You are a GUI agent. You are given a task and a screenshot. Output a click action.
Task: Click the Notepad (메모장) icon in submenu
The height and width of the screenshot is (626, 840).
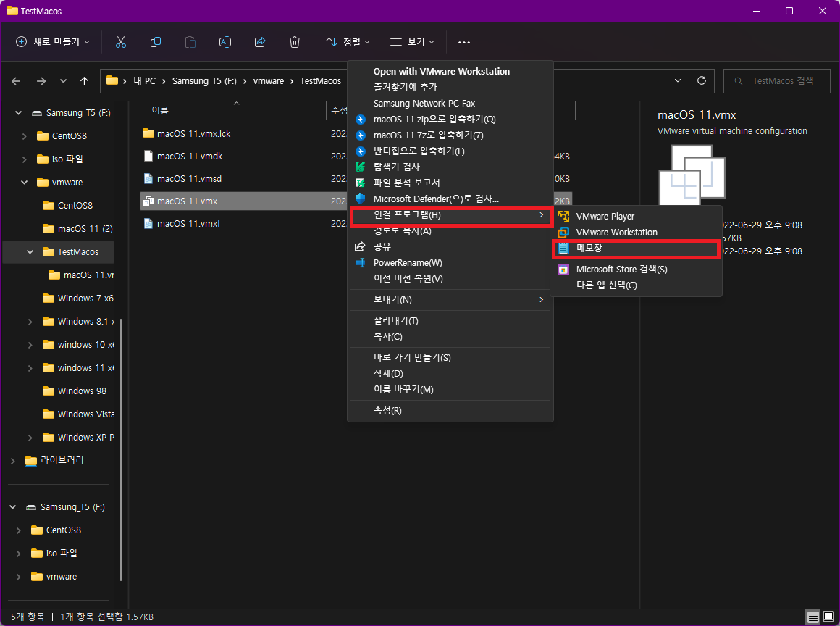(x=563, y=248)
